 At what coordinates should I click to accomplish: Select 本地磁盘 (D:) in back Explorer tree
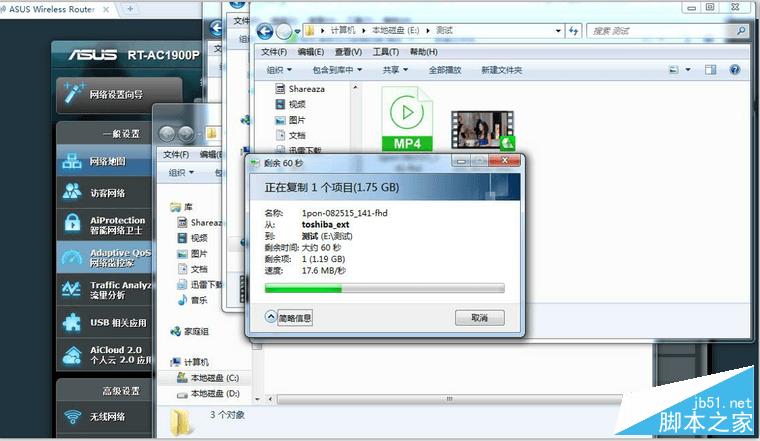click(208, 394)
